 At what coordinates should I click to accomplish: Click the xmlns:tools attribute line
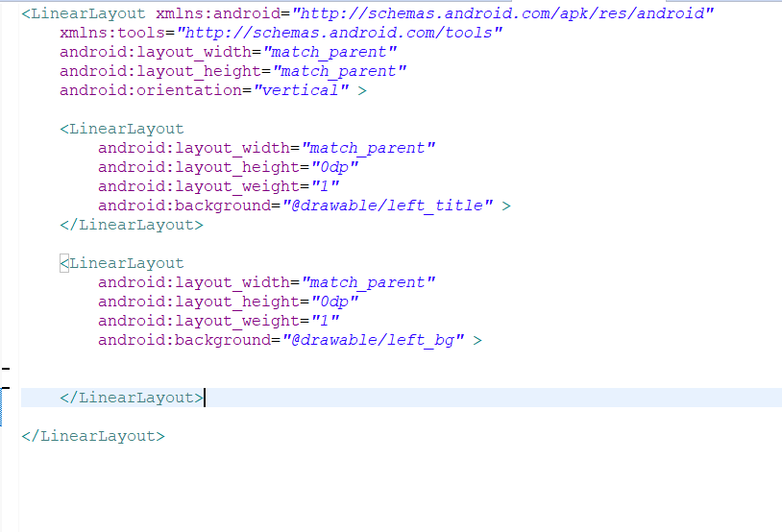tap(281, 33)
